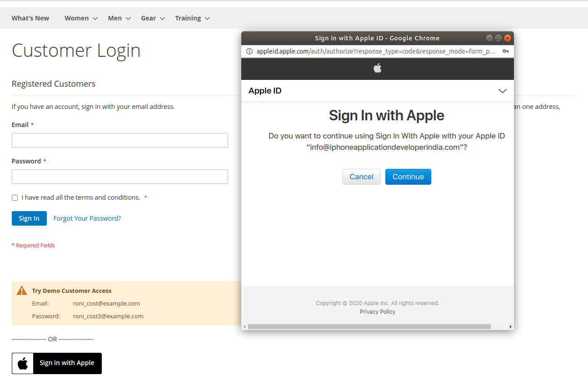Click the page info icon in the address bar

[249, 51]
